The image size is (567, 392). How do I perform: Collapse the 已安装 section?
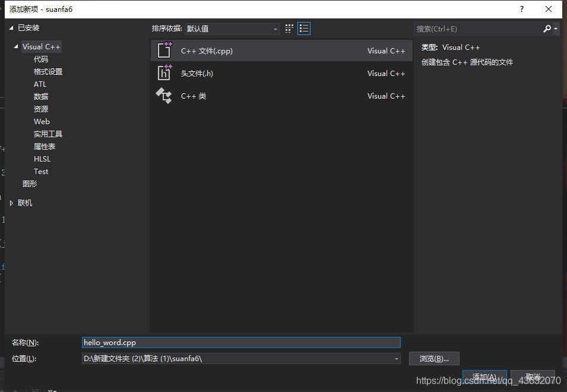coord(11,28)
